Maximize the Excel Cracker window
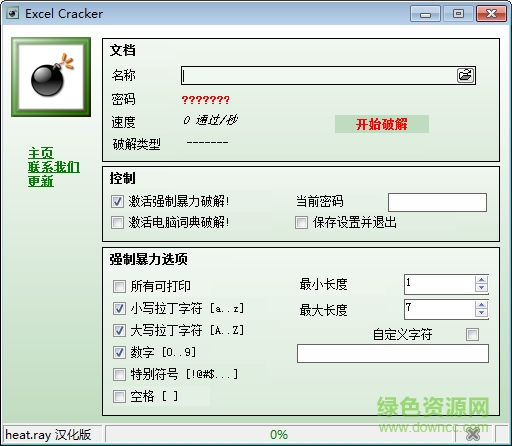 coord(458,14)
